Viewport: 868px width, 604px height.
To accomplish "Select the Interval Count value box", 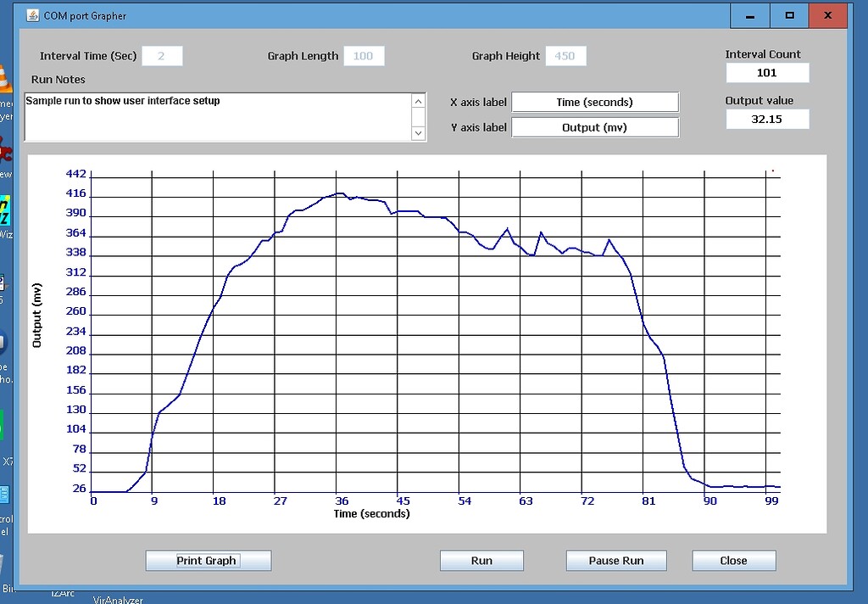I will coord(766,73).
